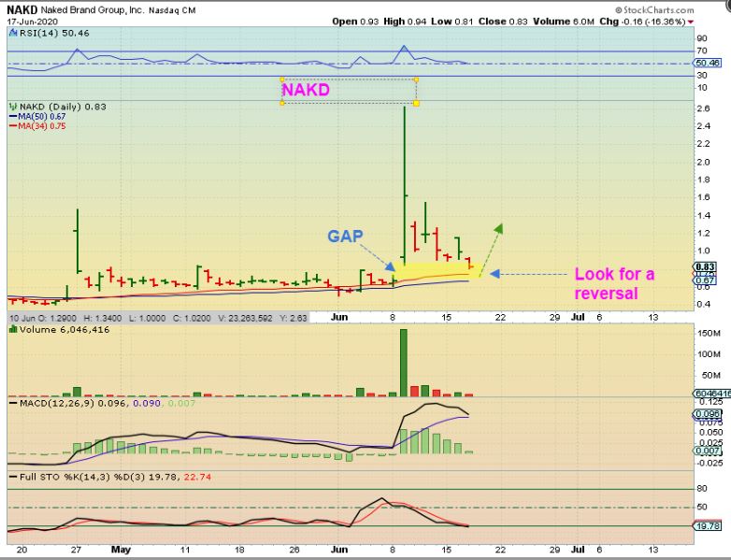The width and height of the screenshot is (731, 560).
Task: Click the yellow highlighted gap zone
Action: tap(437, 271)
